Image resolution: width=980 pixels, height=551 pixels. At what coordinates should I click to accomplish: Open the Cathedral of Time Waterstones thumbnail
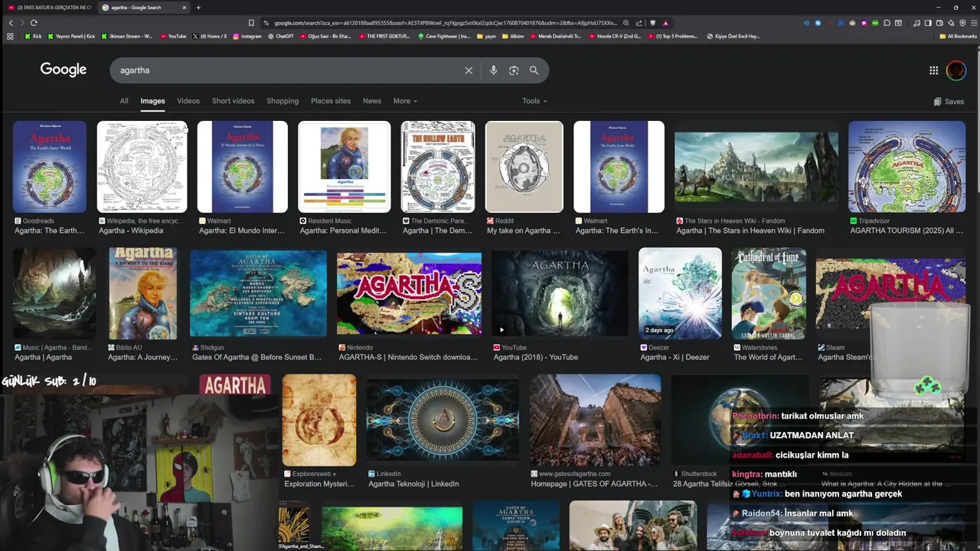coord(769,293)
